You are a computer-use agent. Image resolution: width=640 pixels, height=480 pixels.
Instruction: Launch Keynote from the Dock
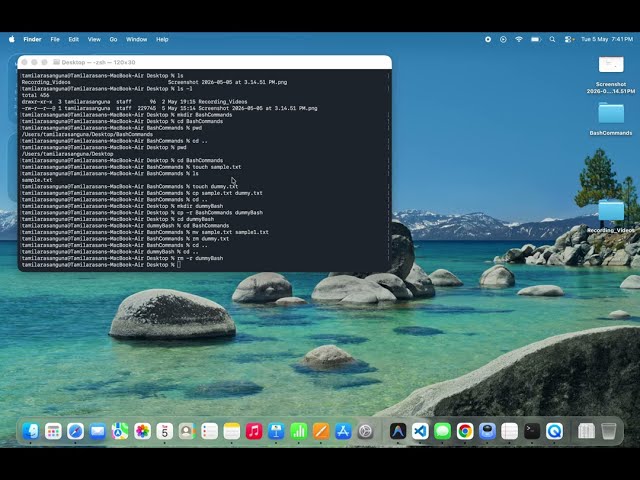tap(276, 431)
